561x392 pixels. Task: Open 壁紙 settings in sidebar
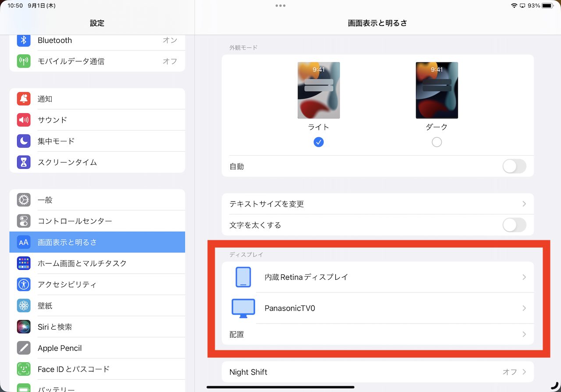click(x=97, y=306)
